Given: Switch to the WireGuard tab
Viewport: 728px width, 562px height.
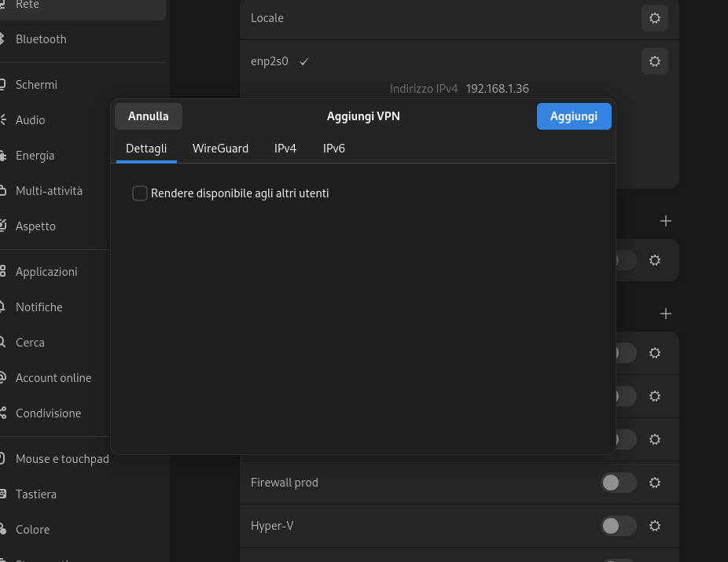Looking at the screenshot, I should (220, 149).
